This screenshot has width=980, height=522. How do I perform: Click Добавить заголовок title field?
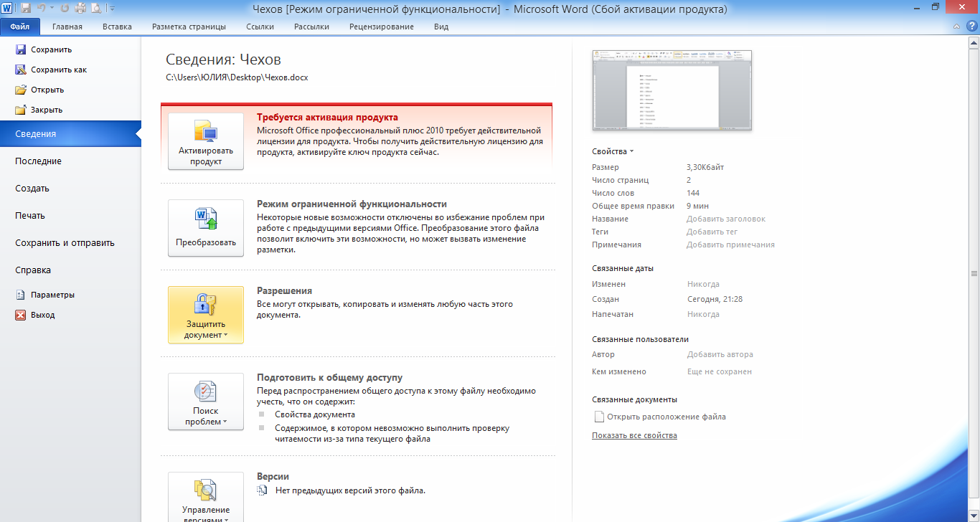(x=726, y=219)
